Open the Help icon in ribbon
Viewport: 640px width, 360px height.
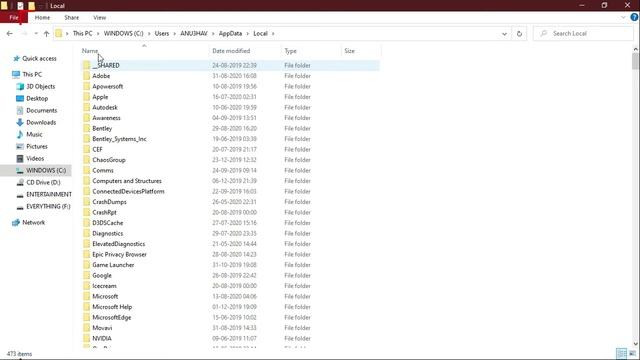click(x=634, y=17)
